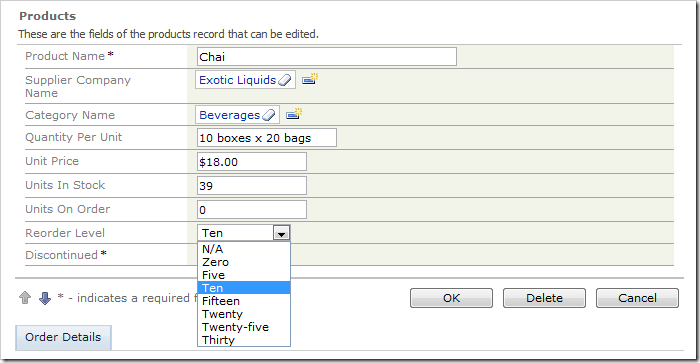The image size is (700, 363).
Task: Click the Reorder Level label
Action: point(65,233)
